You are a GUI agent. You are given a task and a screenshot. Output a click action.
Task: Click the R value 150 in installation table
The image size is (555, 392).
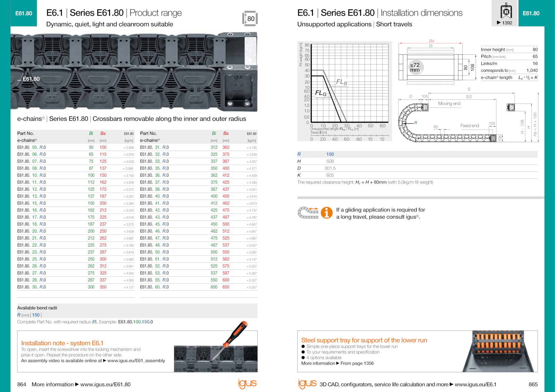pos(330,154)
